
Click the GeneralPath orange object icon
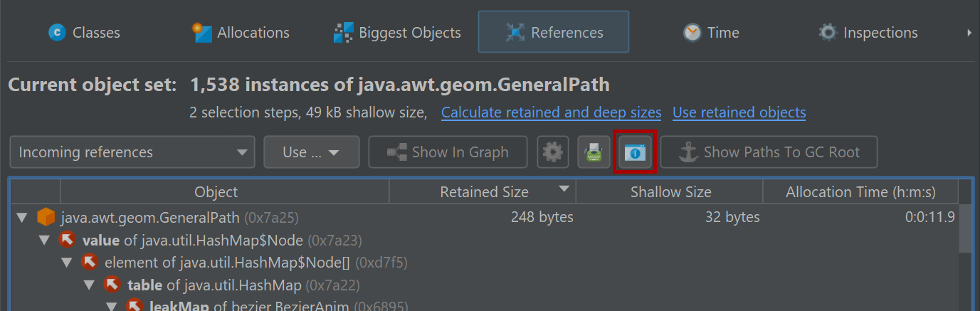click(46, 217)
